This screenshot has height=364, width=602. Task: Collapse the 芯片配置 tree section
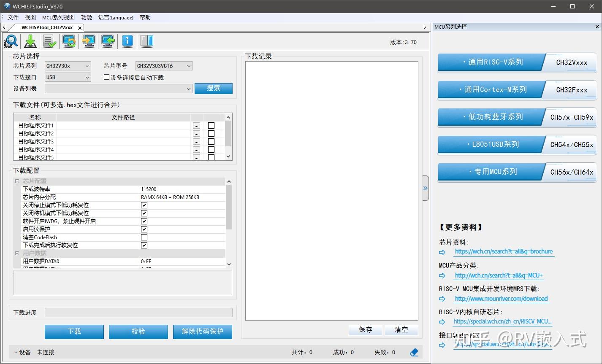(x=16, y=181)
